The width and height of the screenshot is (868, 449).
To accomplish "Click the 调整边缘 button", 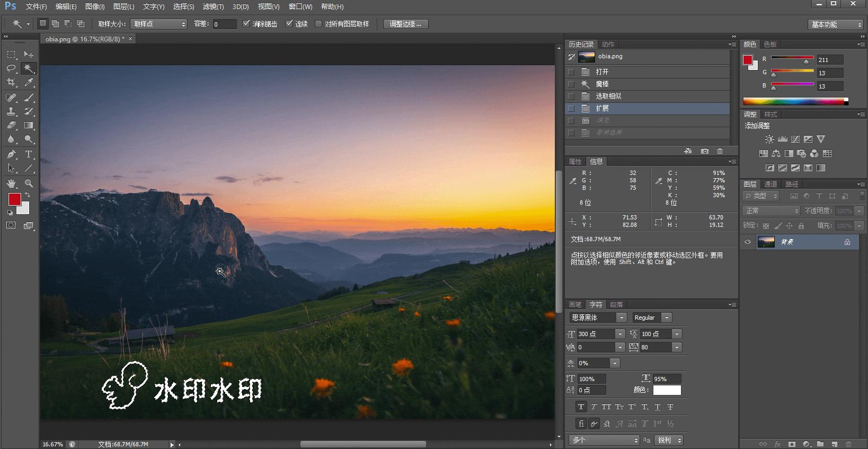I will tap(405, 24).
